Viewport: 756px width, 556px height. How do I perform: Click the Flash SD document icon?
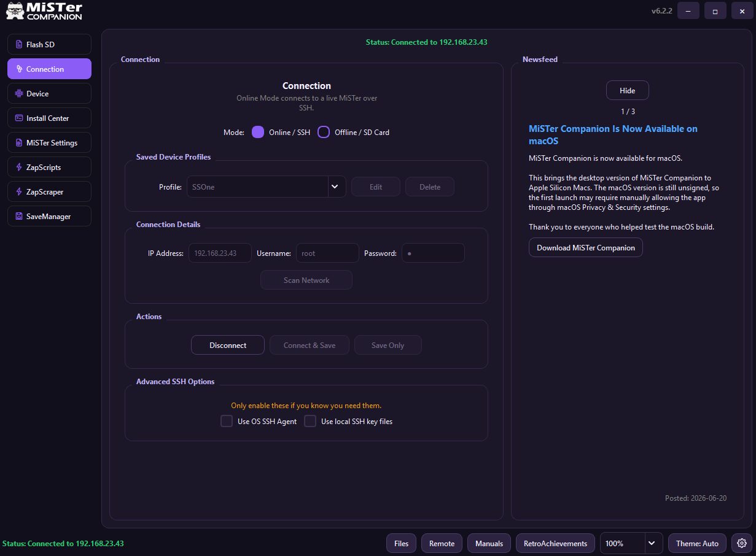click(19, 45)
